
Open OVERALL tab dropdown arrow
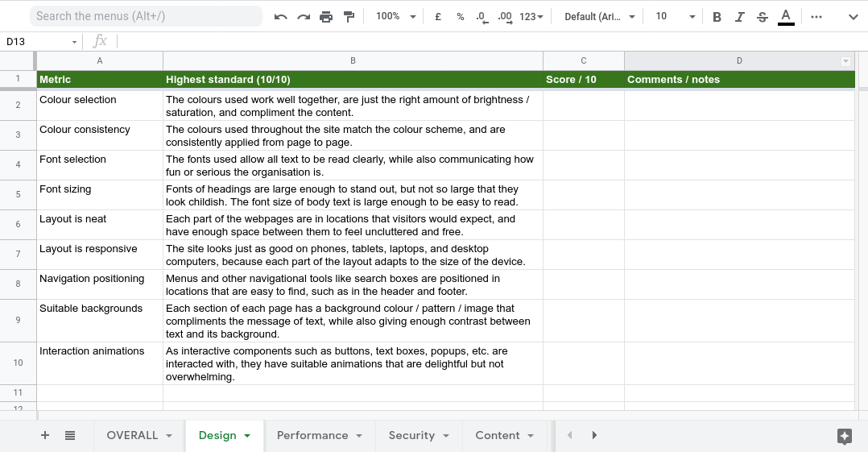coord(169,436)
